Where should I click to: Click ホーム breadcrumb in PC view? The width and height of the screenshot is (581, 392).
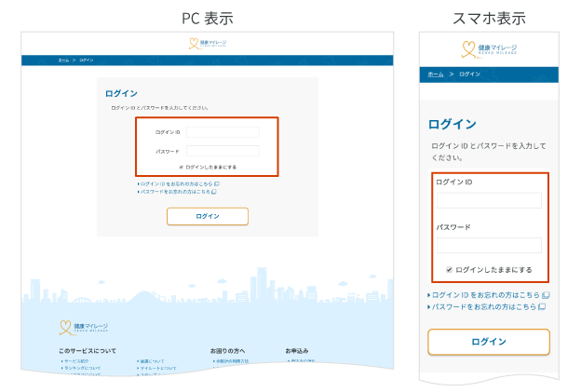pos(63,60)
